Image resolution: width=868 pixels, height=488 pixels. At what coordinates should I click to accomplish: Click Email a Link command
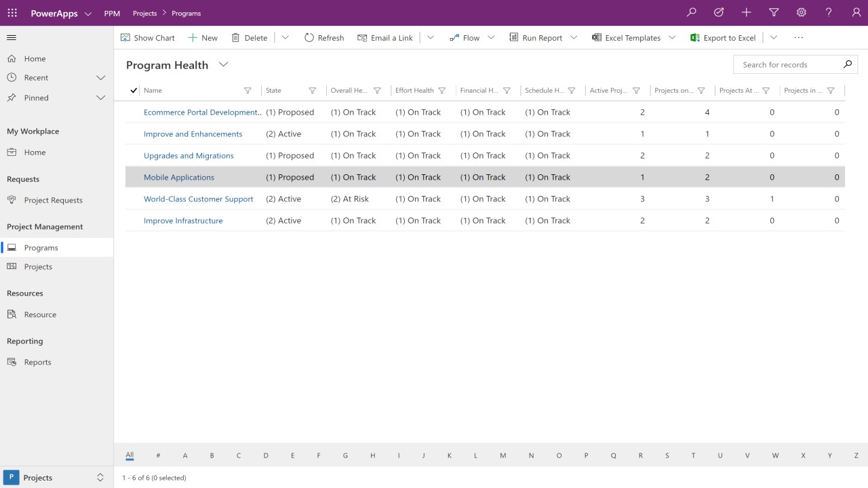(x=385, y=38)
